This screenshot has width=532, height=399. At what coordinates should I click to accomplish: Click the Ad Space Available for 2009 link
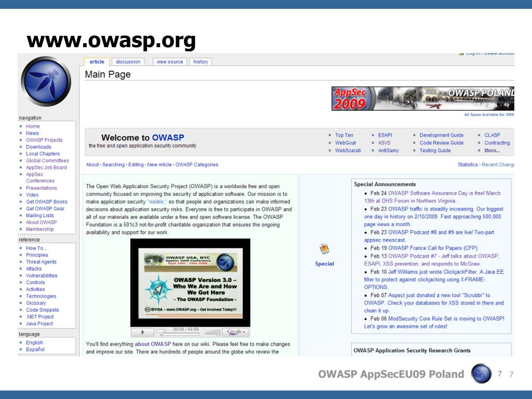pyautogui.click(x=489, y=115)
